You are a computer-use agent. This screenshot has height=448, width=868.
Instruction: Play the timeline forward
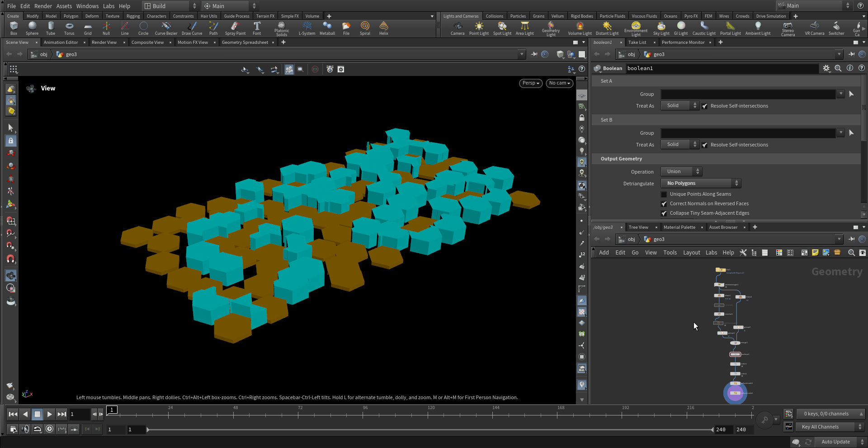(49, 414)
